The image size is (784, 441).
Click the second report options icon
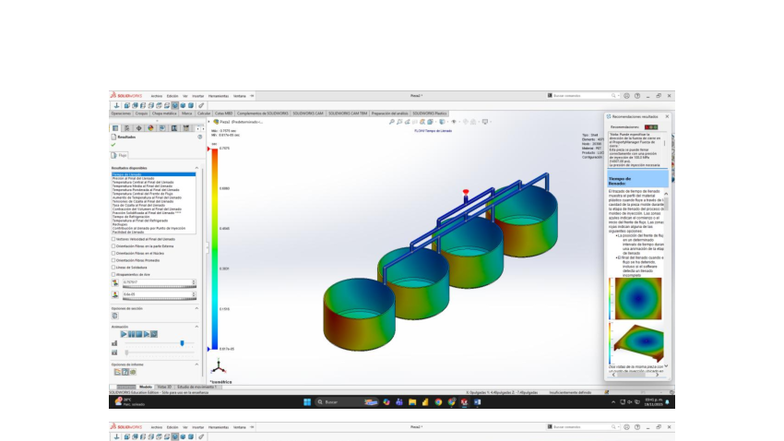coord(125,372)
